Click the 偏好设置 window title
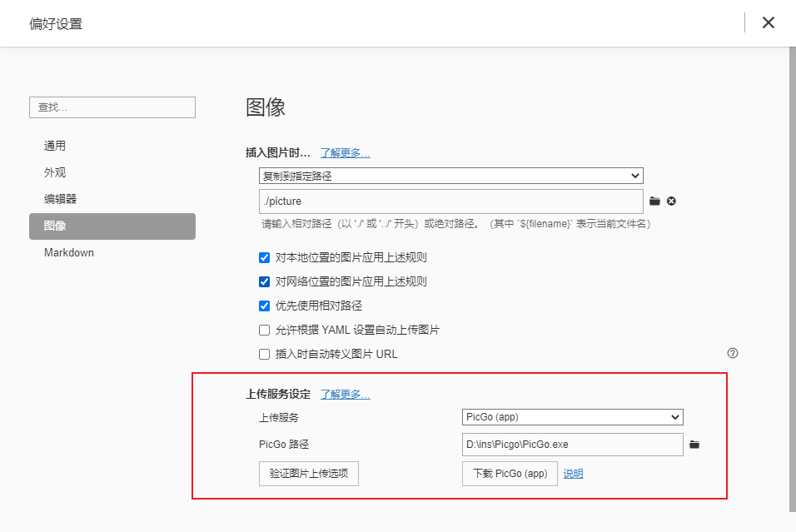 [56, 24]
